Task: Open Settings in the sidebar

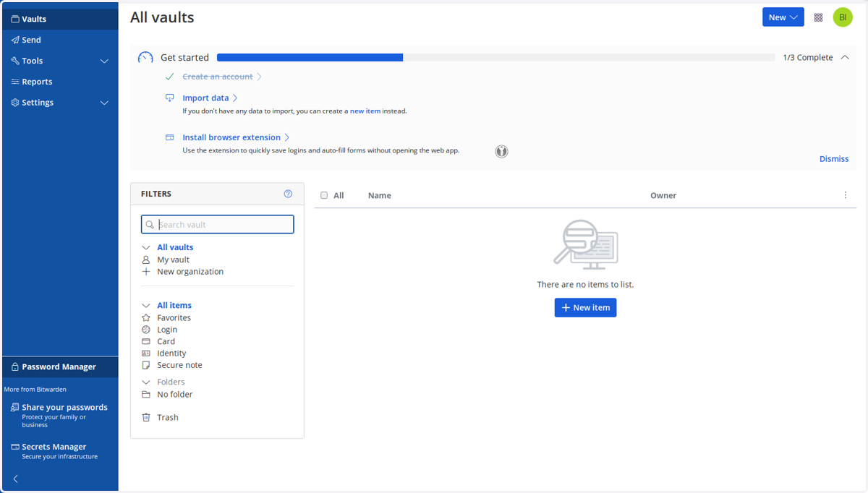Action: coord(38,103)
